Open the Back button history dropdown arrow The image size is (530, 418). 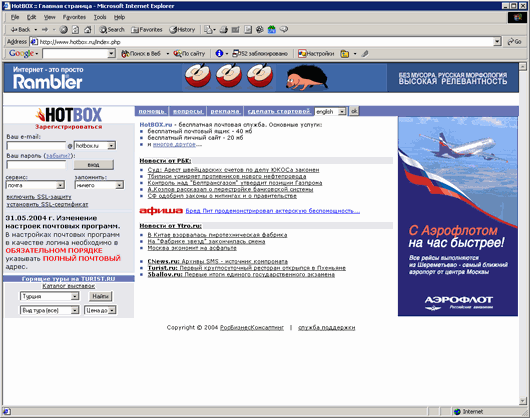(35, 30)
